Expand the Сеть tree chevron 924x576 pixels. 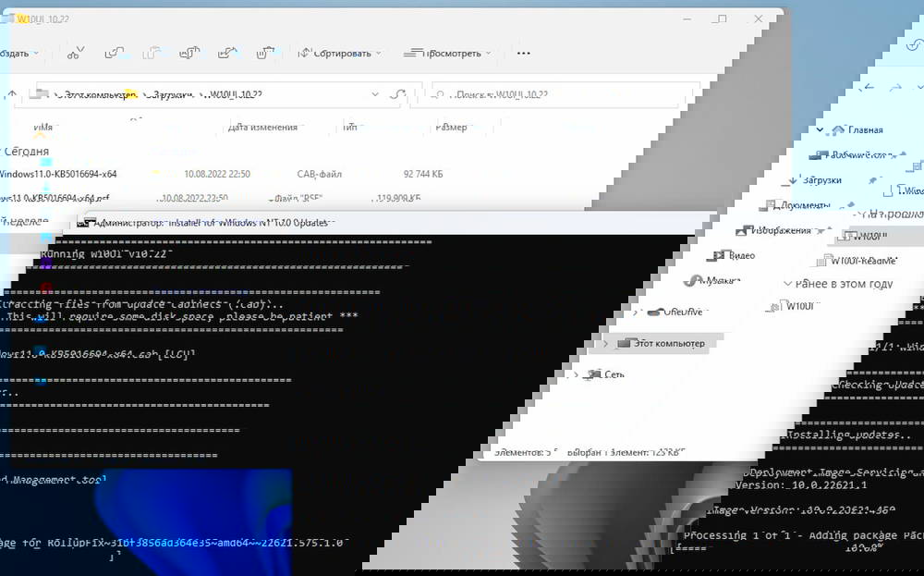point(576,374)
